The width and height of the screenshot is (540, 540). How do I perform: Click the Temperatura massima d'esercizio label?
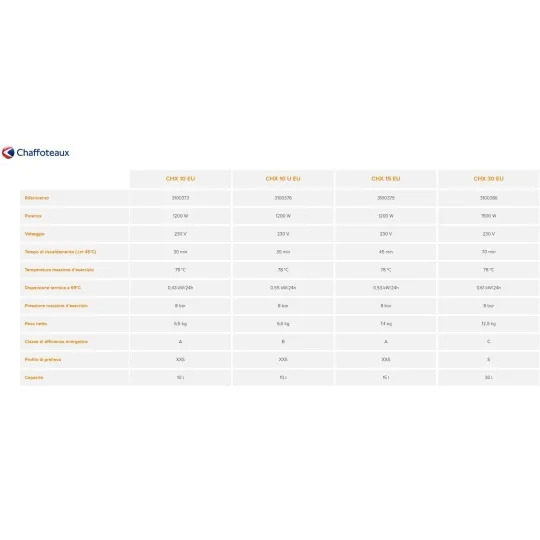tap(59, 270)
